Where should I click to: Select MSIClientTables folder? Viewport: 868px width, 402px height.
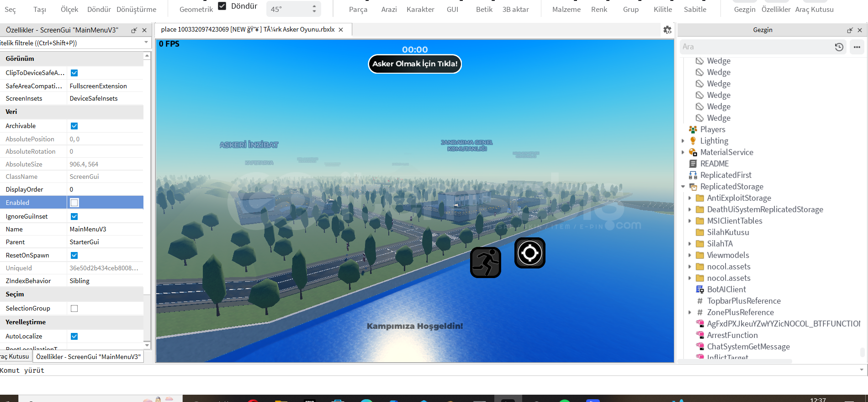coord(734,221)
